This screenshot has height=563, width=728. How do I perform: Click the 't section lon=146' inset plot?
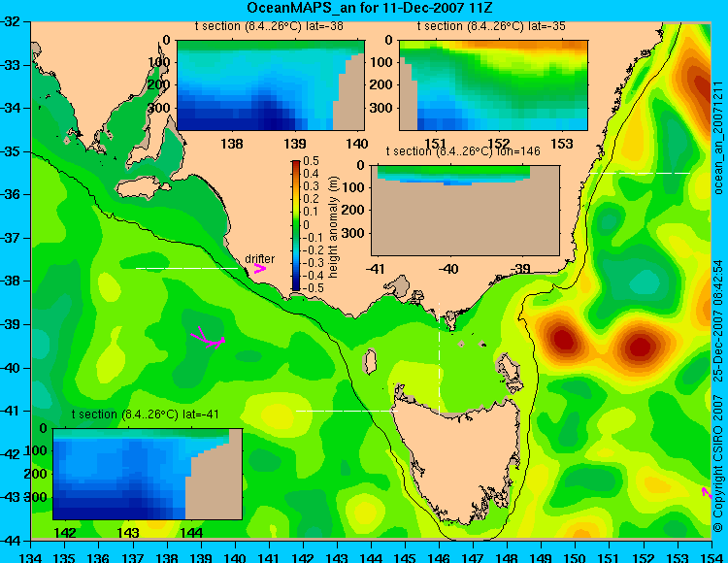click(x=466, y=211)
